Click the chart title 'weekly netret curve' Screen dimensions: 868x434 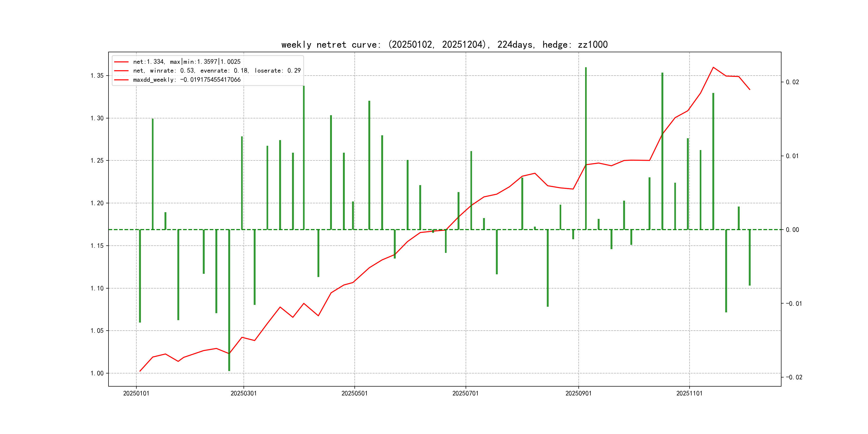[444, 44]
